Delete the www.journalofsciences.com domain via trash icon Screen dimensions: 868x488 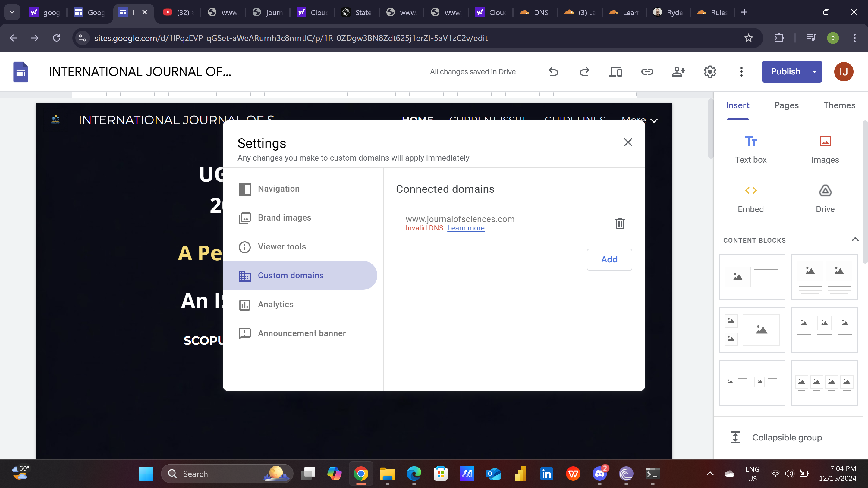pos(620,223)
